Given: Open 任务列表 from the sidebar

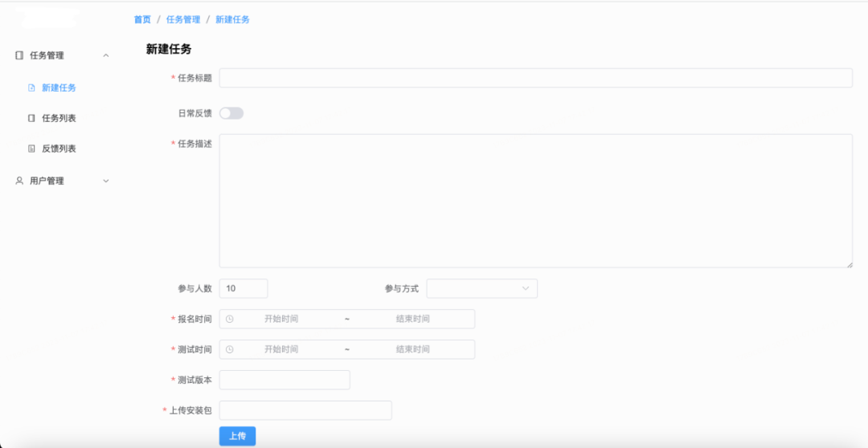Looking at the screenshot, I should 59,118.
